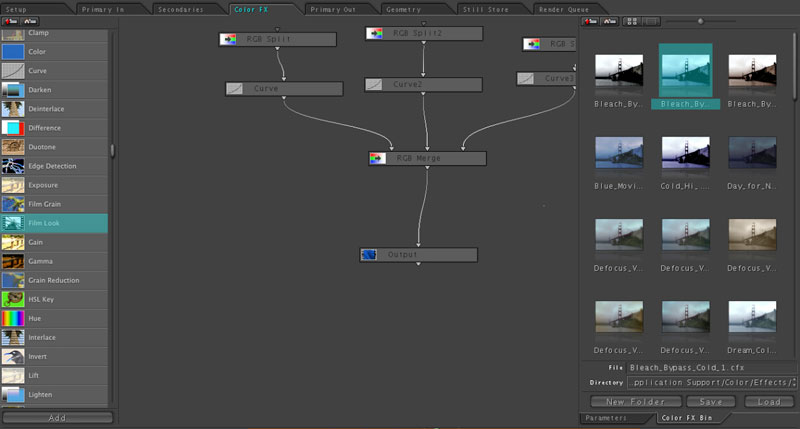Select the Edge Detection node icon

tap(13, 166)
